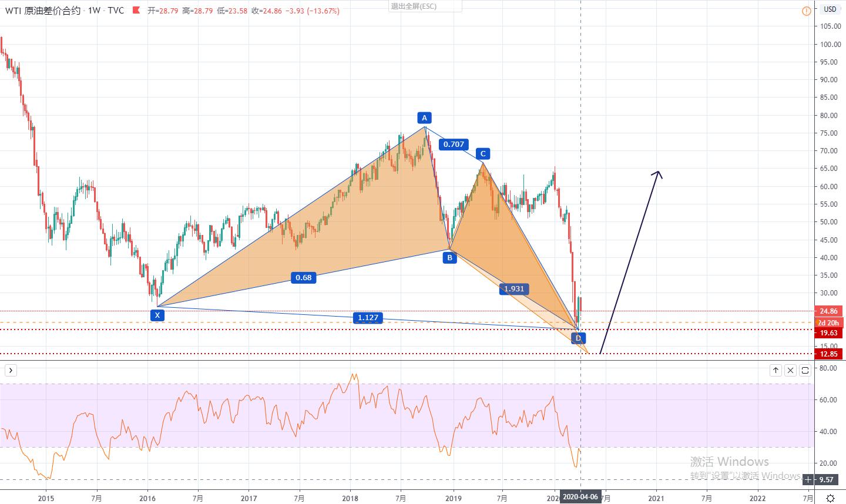Maximize the indicator pane
The image size is (846, 504).
coord(805,370)
